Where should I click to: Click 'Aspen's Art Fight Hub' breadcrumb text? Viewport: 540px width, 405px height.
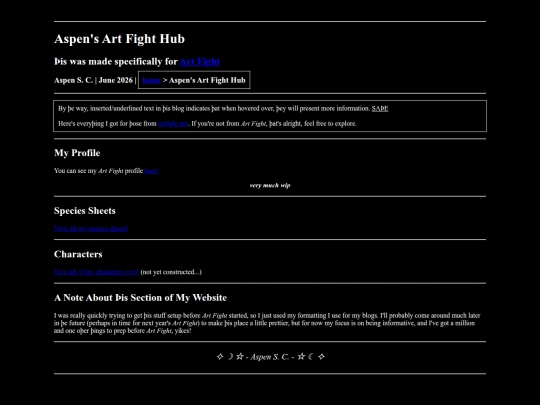(207, 80)
